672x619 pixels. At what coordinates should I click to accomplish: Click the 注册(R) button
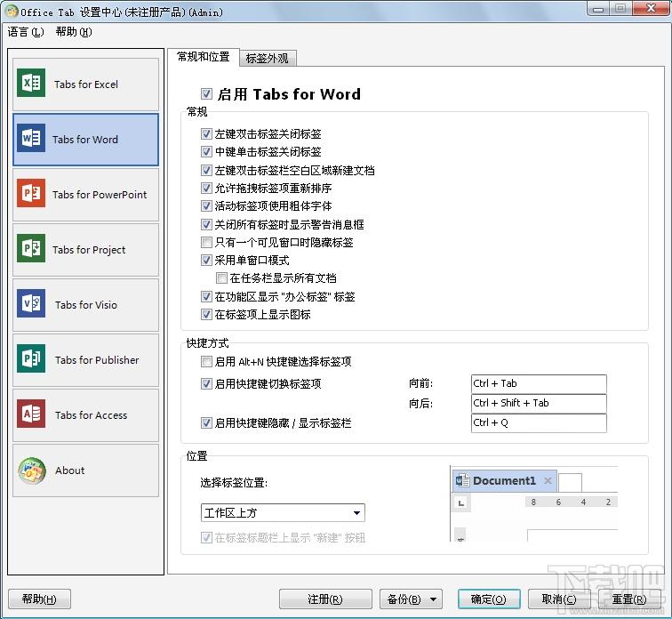[x=325, y=599]
